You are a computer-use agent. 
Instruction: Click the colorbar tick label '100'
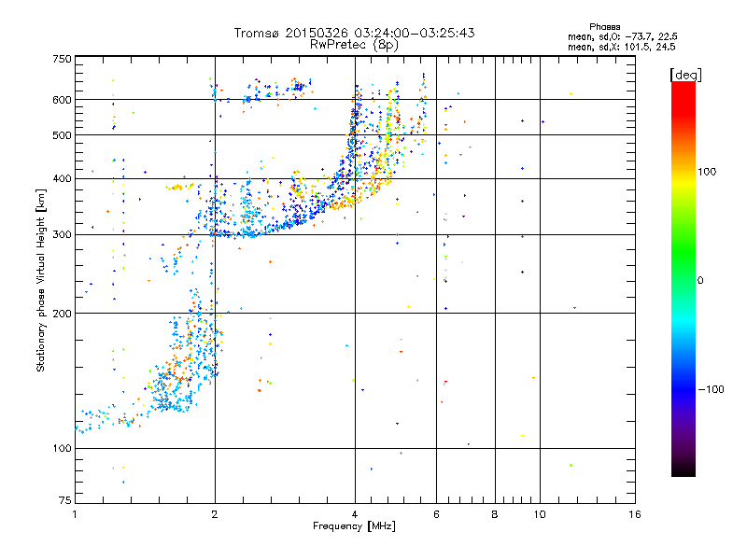(x=707, y=172)
